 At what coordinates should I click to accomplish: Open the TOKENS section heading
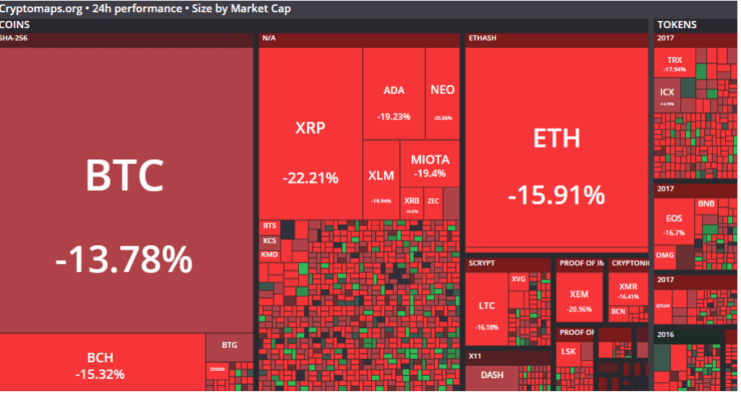tap(677, 25)
